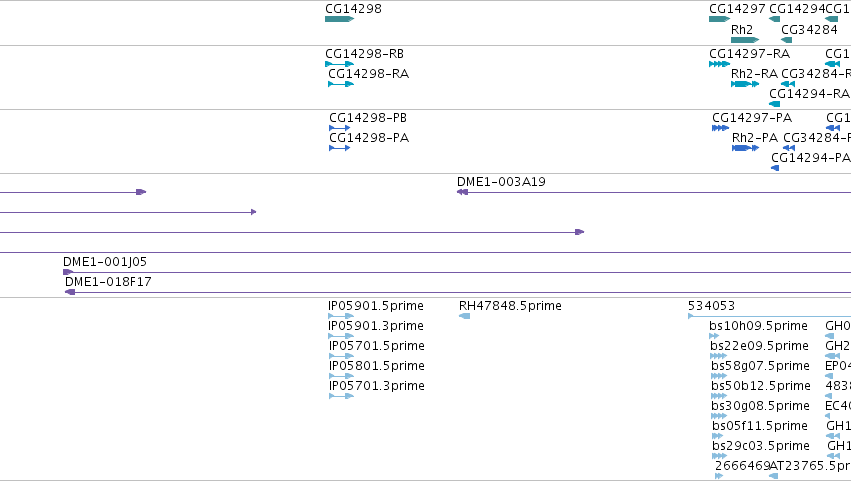Select the bs22e09.5prime arrow glyph

(x=718, y=356)
